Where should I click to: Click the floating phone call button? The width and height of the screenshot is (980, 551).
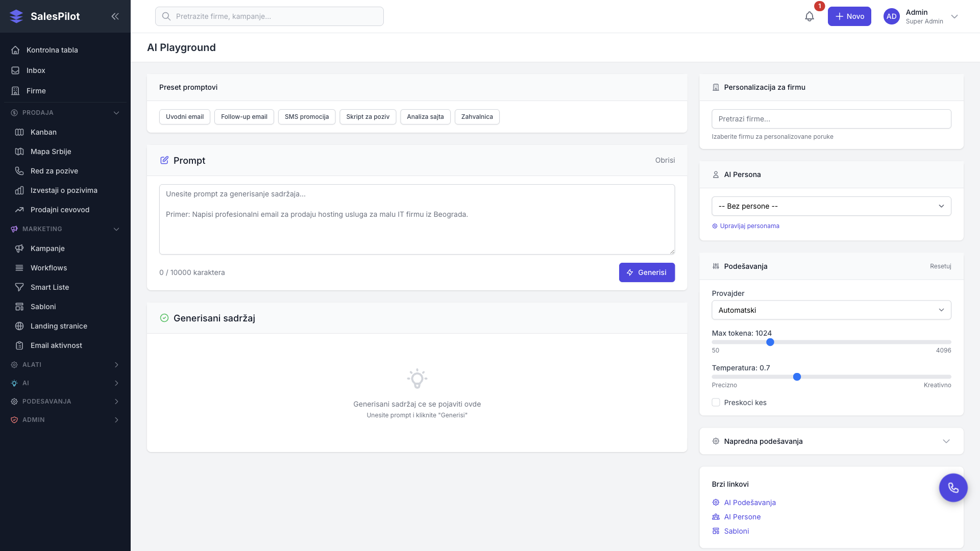(x=953, y=488)
